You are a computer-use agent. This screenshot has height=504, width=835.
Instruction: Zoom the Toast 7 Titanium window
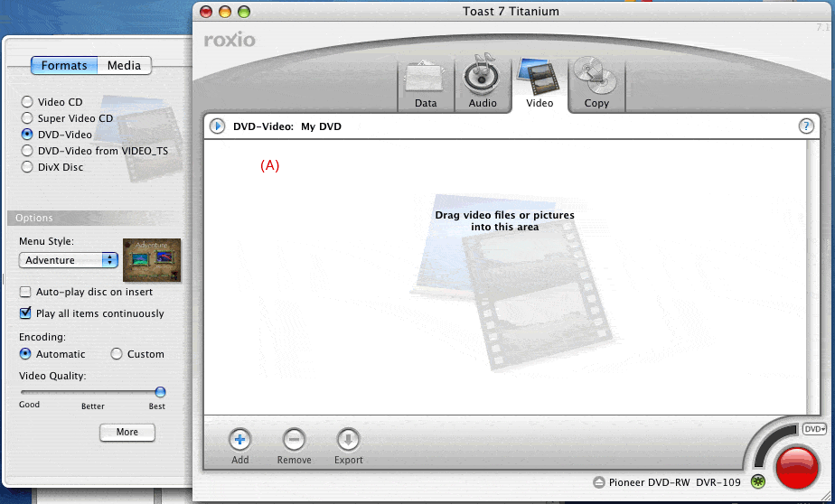(x=243, y=11)
